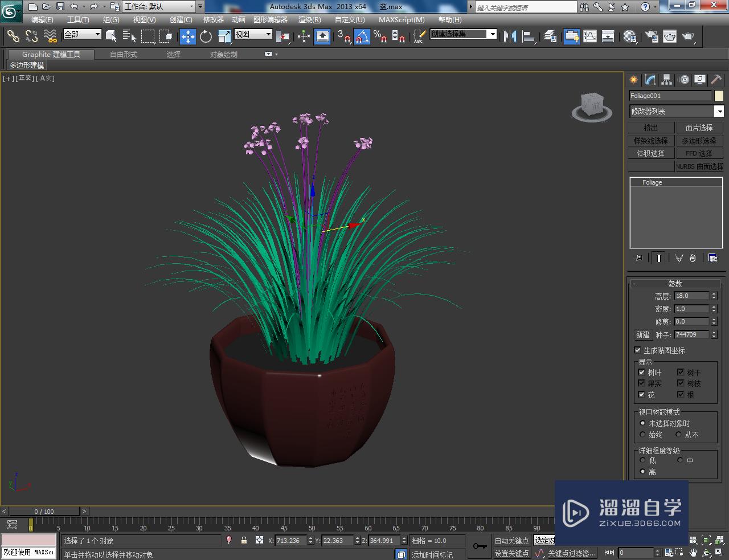Pin the modifier stack

tap(638, 257)
